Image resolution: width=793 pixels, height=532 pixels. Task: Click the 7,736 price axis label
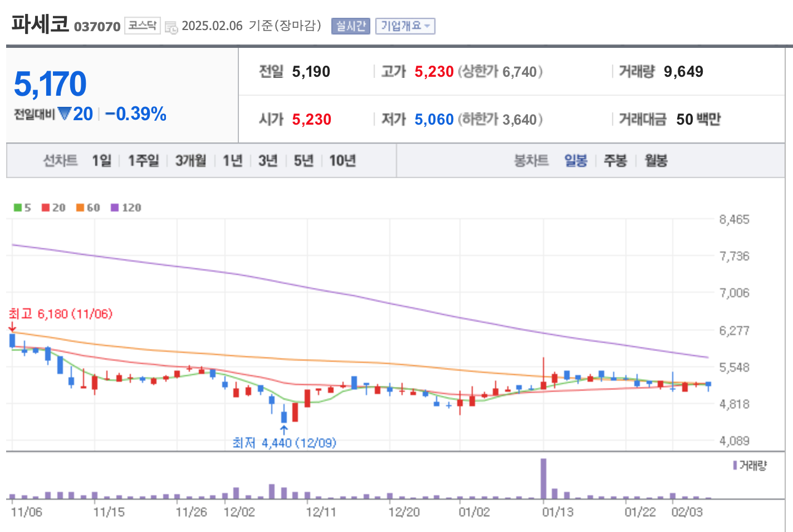click(x=734, y=256)
